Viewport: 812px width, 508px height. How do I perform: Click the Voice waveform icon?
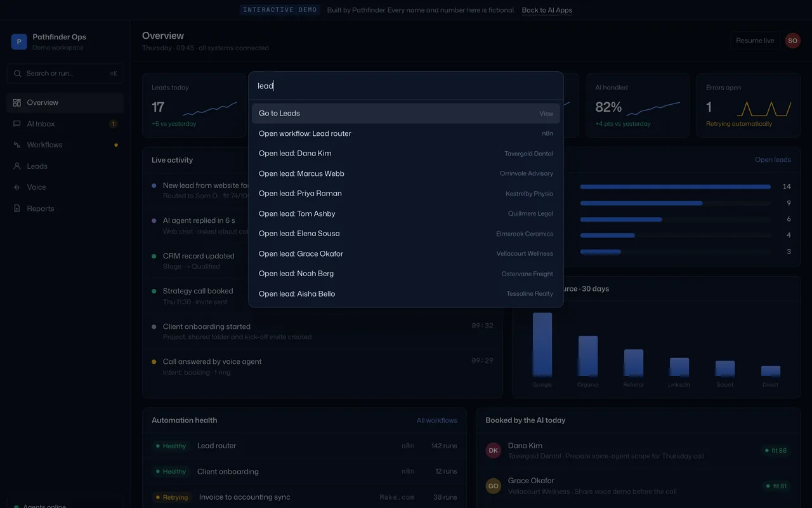[17, 187]
